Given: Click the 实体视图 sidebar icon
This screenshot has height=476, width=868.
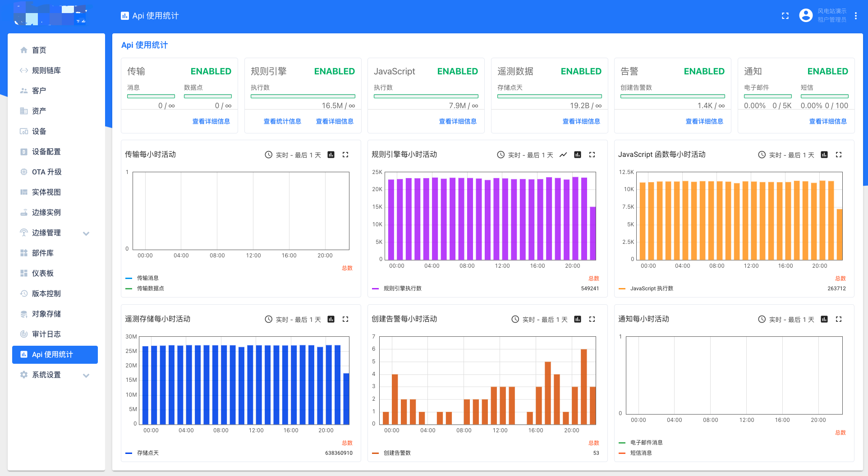Looking at the screenshot, I should [24, 192].
